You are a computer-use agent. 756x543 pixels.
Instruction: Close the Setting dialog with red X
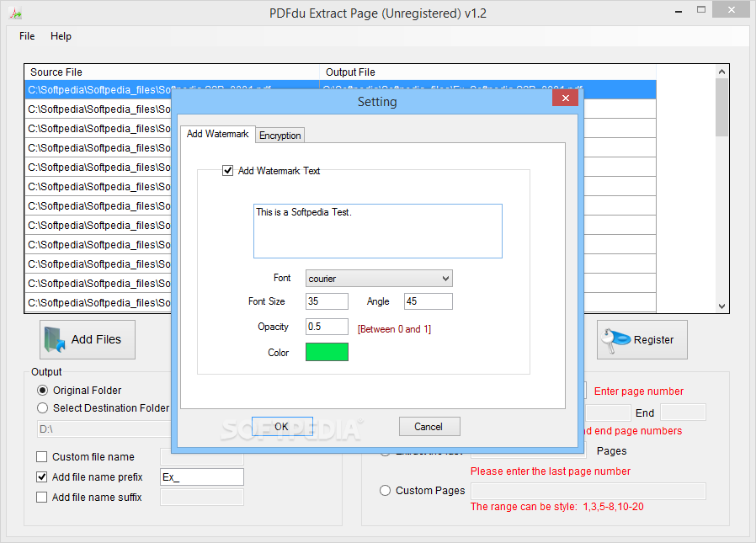[566, 98]
